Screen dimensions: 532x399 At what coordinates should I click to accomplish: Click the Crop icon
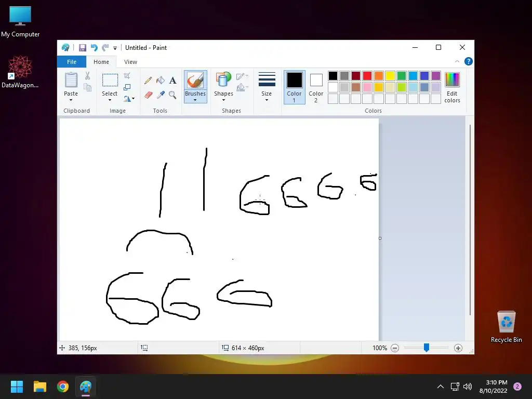pos(127,76)
